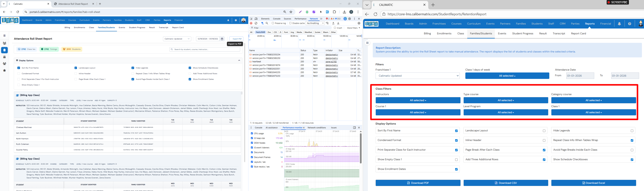
Task: Open the DevTools inspect element picker
Action: (251, 19)
